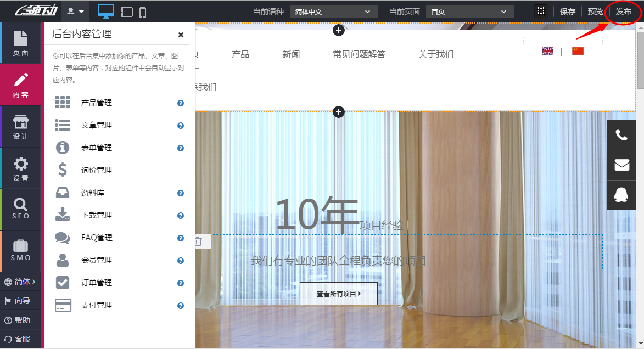Open the floating email envelope icon

click(621, 165)
